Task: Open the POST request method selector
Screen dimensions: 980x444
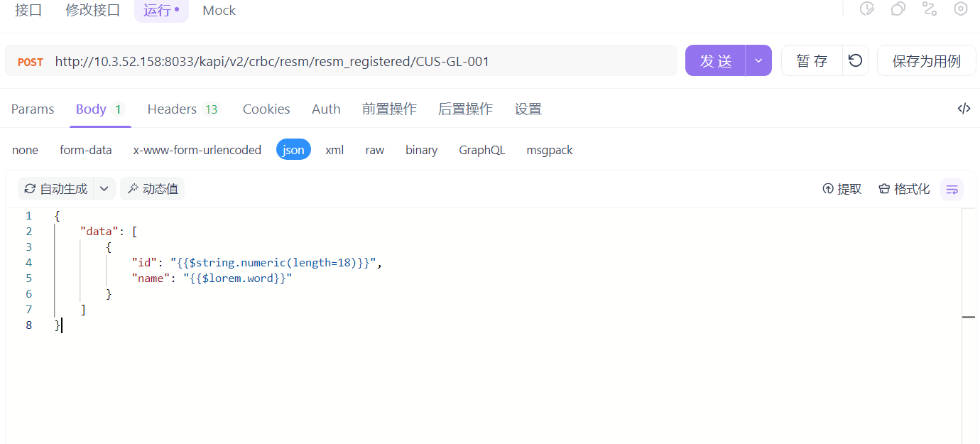Action: pyautogui.click(x=31, y=62)
